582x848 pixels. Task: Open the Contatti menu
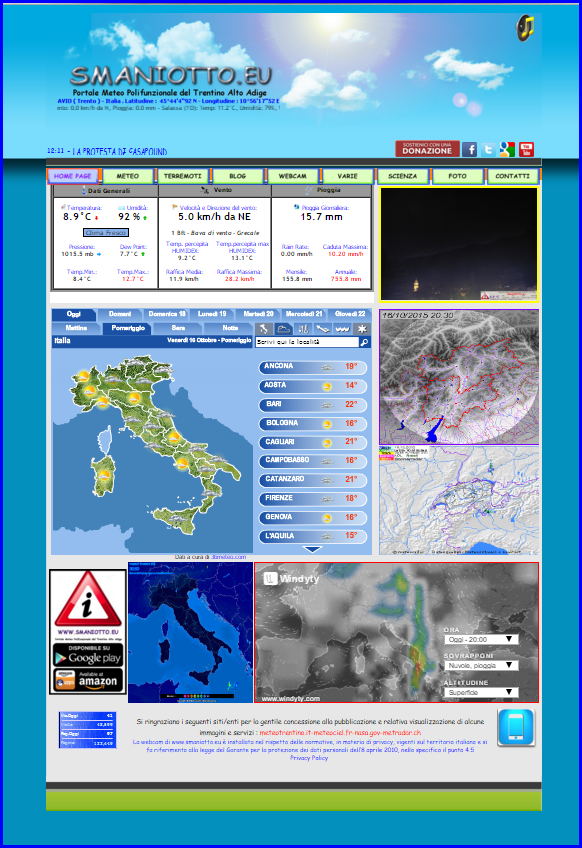click(513, 176)
